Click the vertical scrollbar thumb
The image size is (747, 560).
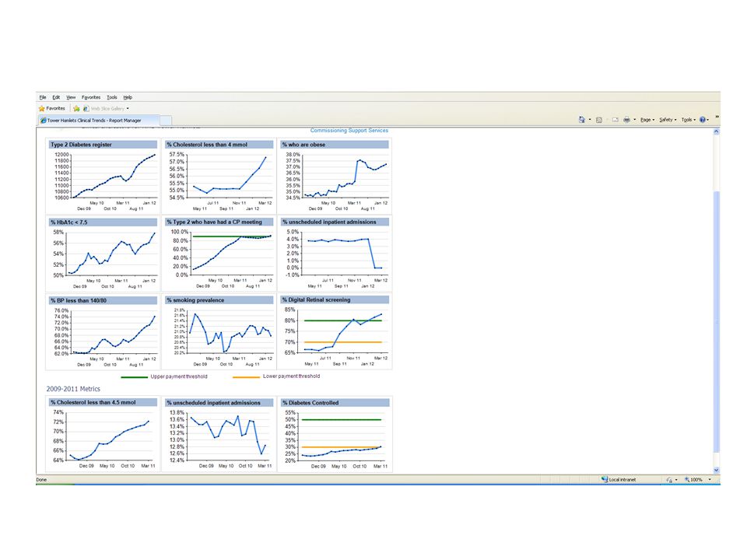pos(716,321)
